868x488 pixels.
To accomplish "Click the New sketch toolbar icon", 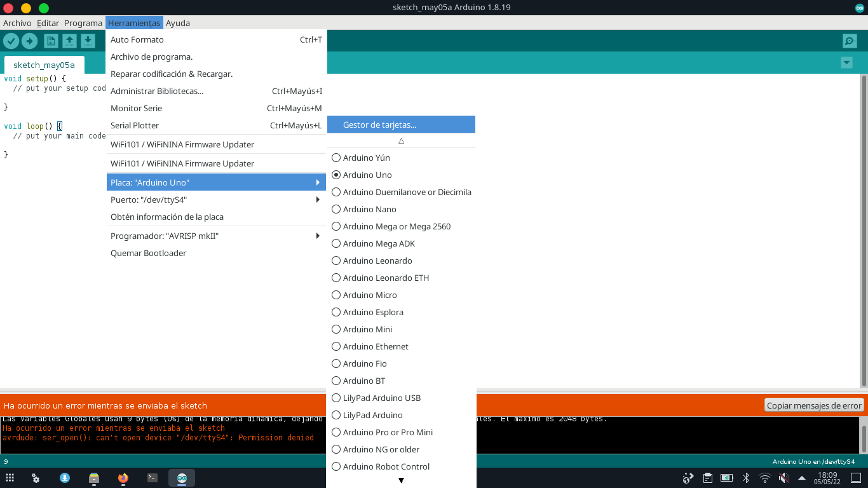I will pyautogui.click(x=51, y=41).
